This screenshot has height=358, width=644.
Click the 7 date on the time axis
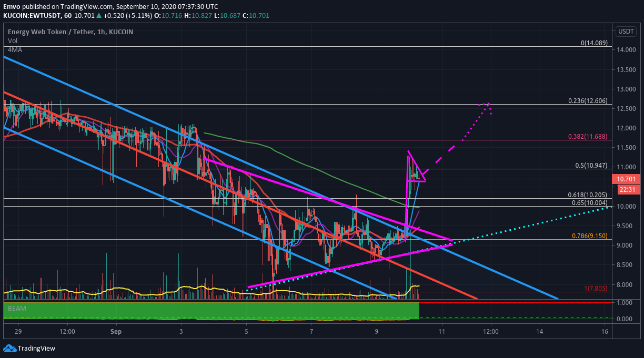(311, 332)
